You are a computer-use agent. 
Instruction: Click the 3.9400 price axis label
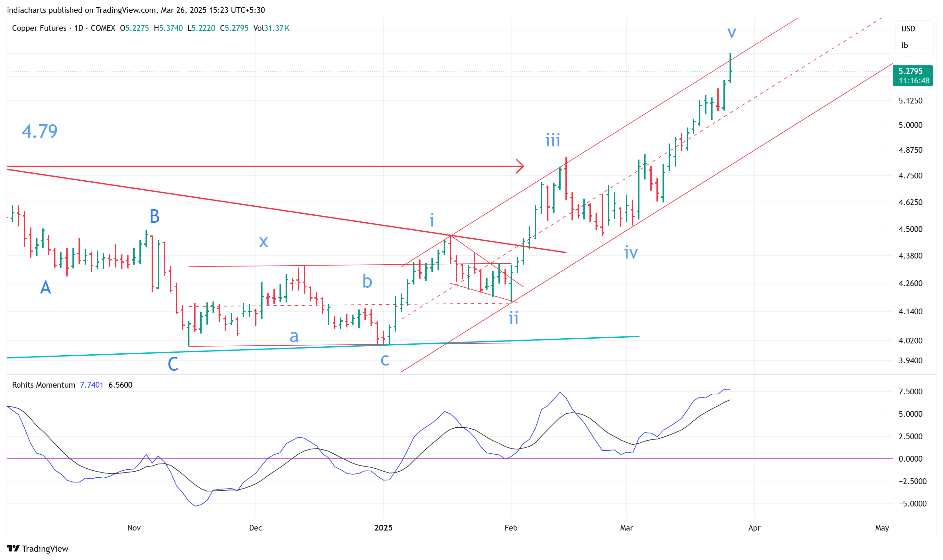[911, 360]
